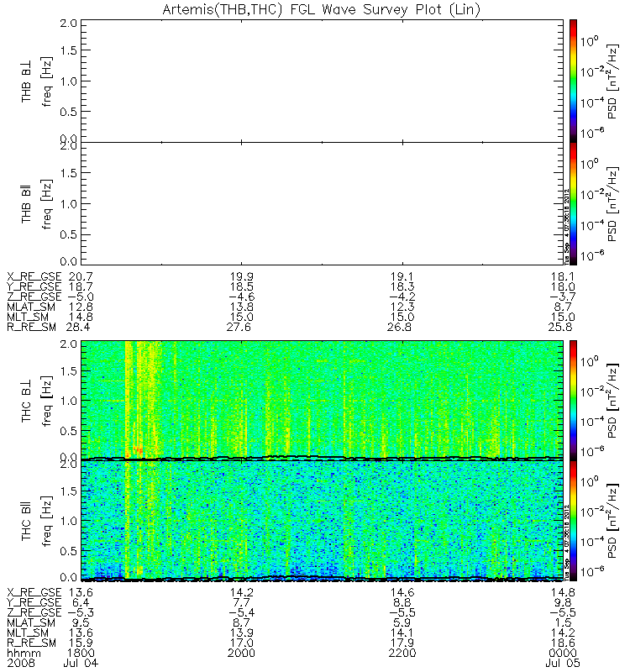The width and height of the screenshot is (630, 672).
Task: Click the THC Y_RE_GSE value '9.8'
Action: pyautogui.click(x=563, y=602)
